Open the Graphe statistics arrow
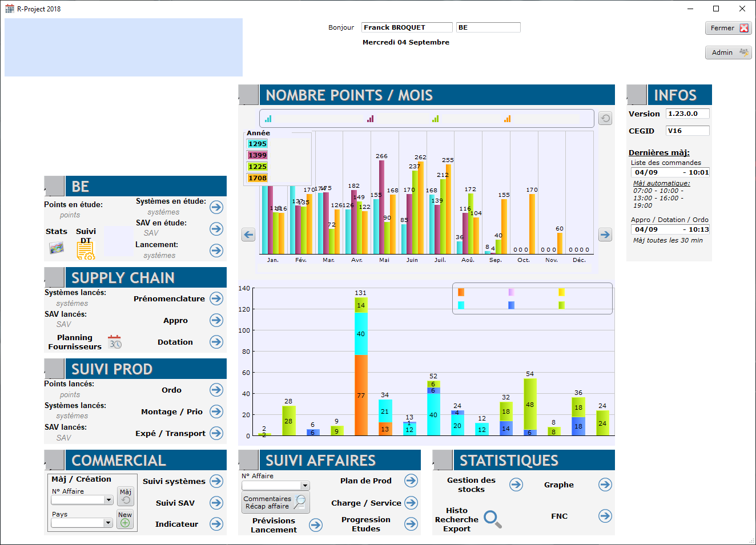The height and width of the screenshot is (545, 756). click(x=605, y=485)
